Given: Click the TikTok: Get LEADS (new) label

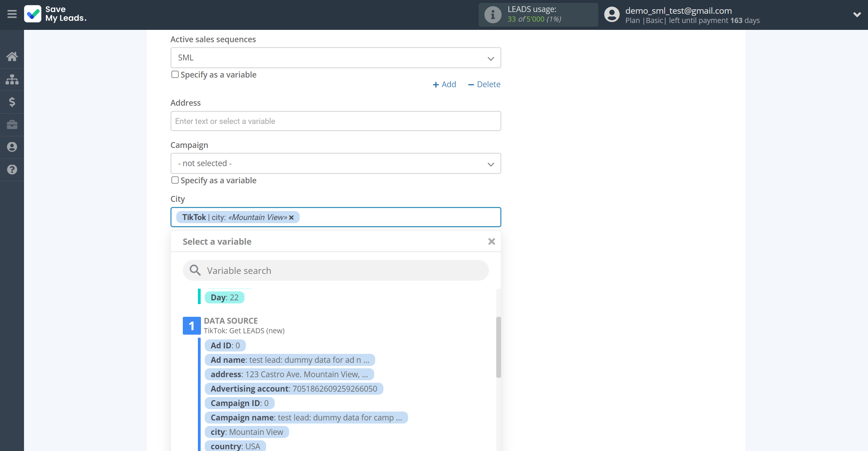Looking at the screenshot, I should [244, 331].
